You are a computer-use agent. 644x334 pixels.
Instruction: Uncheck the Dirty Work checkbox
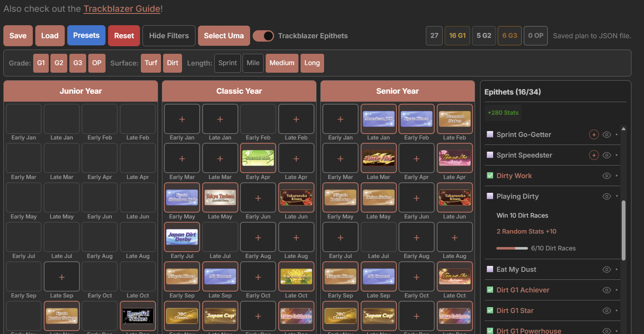490,176
